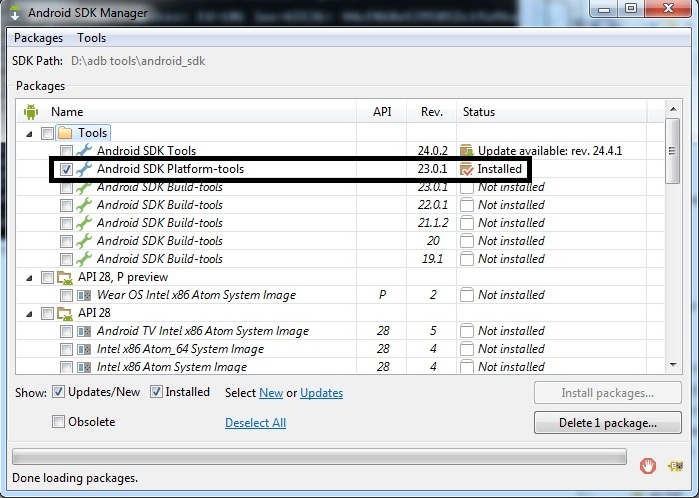This screenshot has height=498, width=699.
Task: Check the Android SDK Tools checkbox
Action: pos(66,151)
